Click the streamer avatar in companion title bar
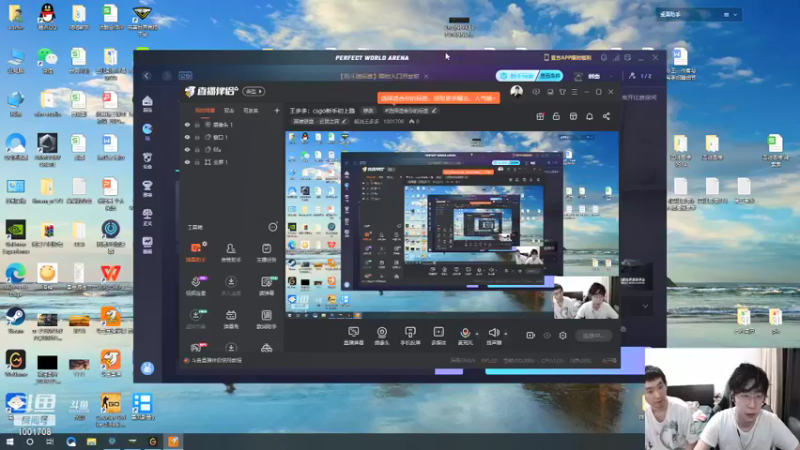 tap(516, 92)
